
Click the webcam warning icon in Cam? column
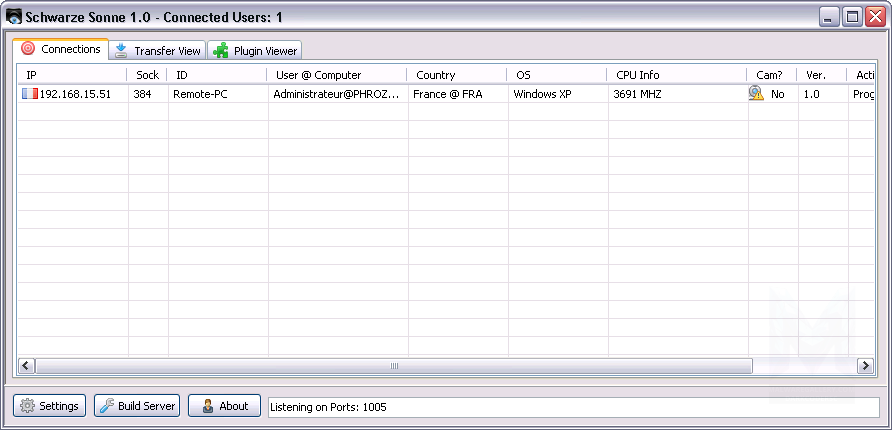pos(756,93)
